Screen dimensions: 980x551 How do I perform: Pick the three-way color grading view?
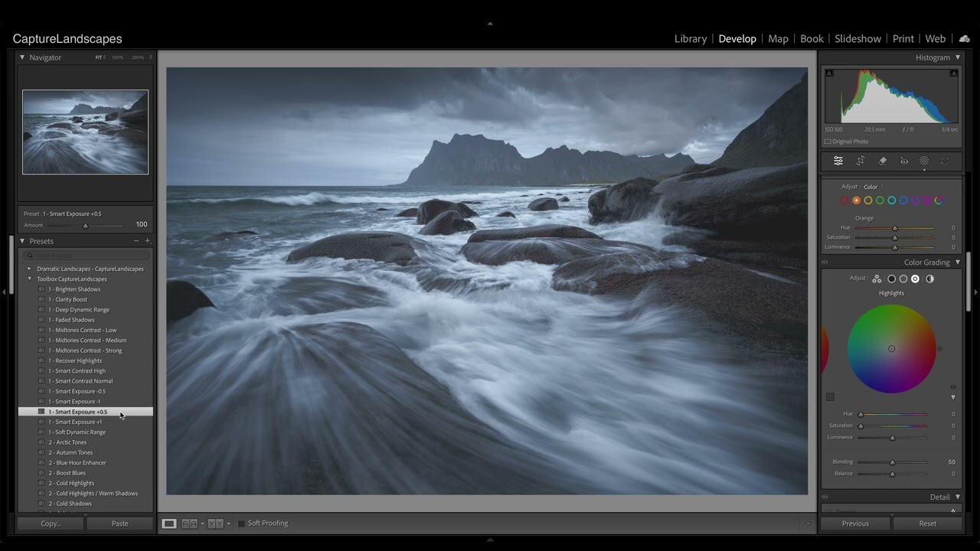tap(877, 279)
